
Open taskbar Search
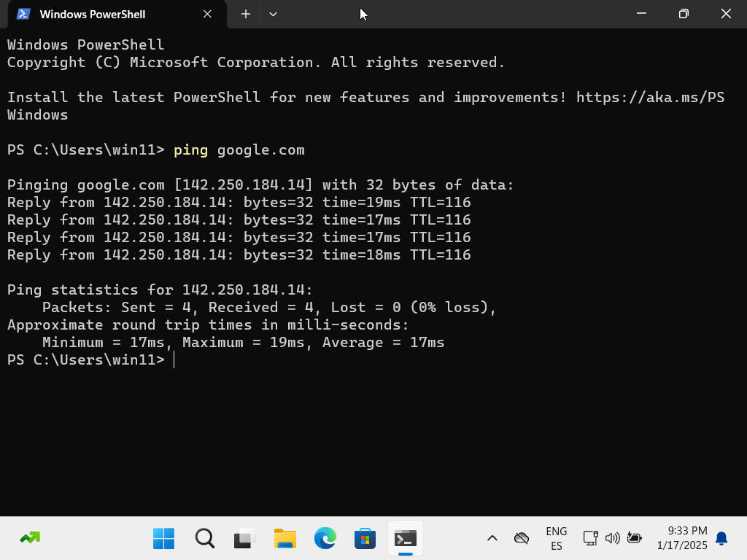[205, 539]
